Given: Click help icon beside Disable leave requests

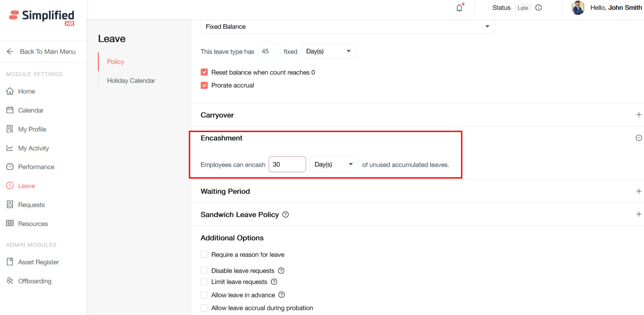Looking at the screenshot, I should click(x=281, y=271).
